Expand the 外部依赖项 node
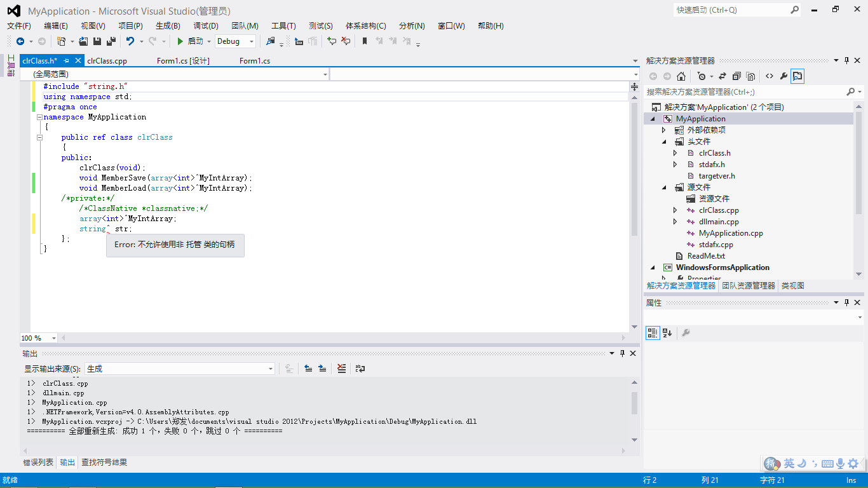The width and height of the screenshot is (868, 488). 664,130
